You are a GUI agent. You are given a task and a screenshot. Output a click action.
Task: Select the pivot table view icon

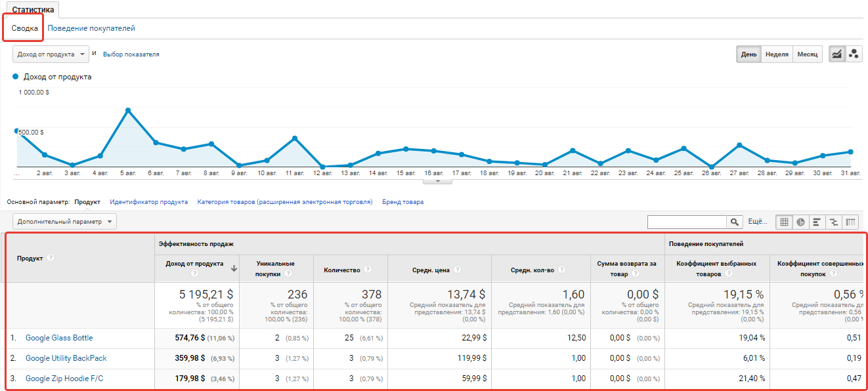tap(850, 222)
